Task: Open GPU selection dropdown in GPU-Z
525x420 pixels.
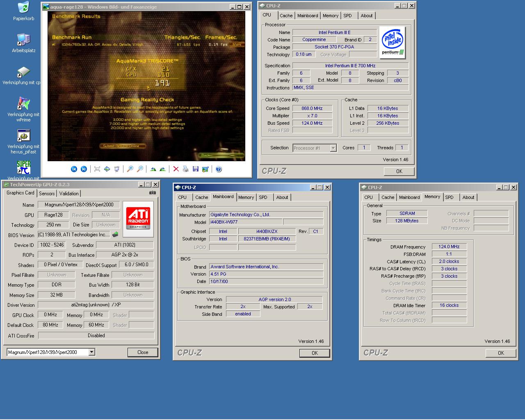Action: click(x=91, y=352)
